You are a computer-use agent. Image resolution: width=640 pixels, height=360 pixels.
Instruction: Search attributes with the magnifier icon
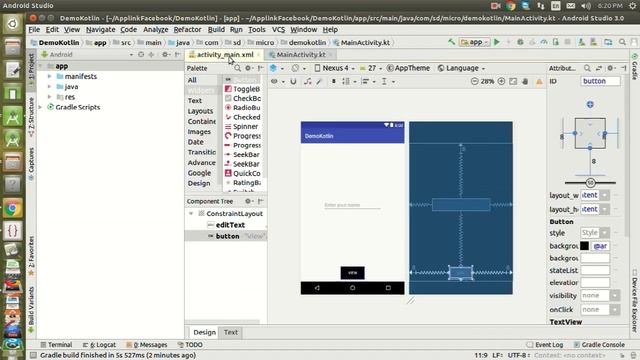[x=587, y=68]
